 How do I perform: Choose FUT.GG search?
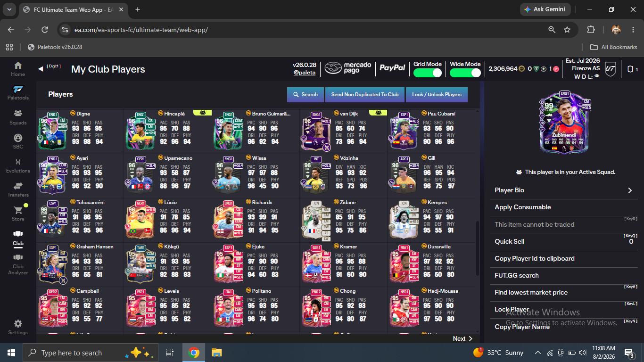pos(563,275)
